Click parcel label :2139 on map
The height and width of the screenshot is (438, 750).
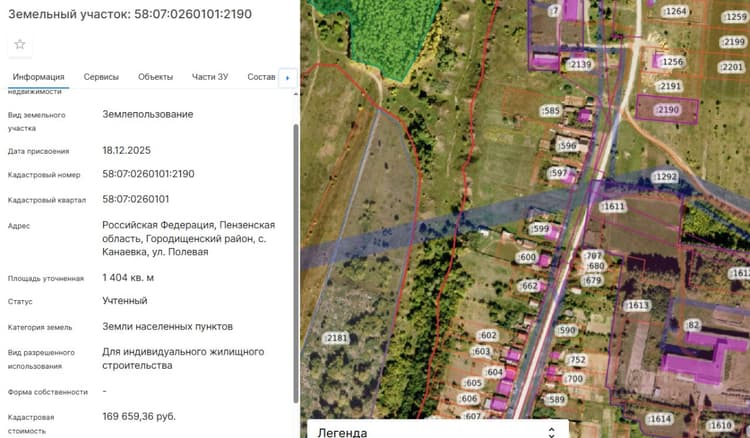click(579, 64)
